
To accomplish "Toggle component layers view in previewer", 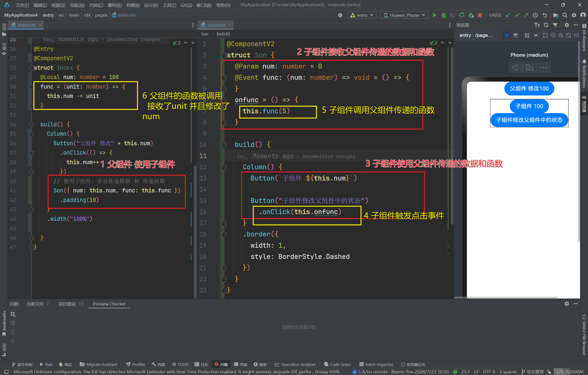I will click(x=515, y=35).
